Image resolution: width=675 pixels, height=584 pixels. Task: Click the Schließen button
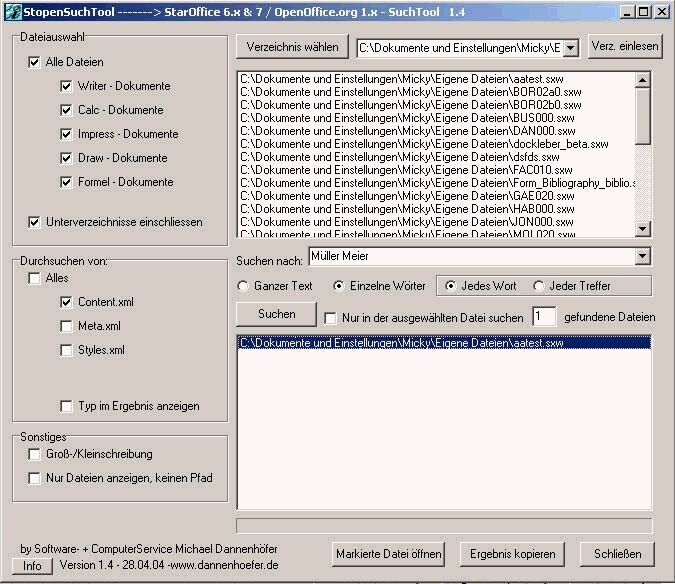(x=617, y=554)
